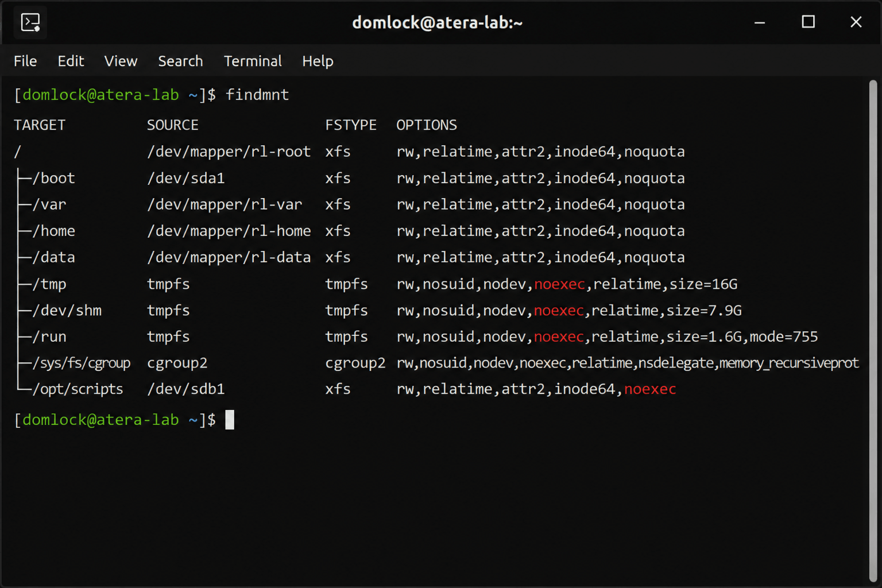Image resolution: width=882 pixels, height=588 pixels.
Task: Open the Edit menu
Action: click(71, 61)
